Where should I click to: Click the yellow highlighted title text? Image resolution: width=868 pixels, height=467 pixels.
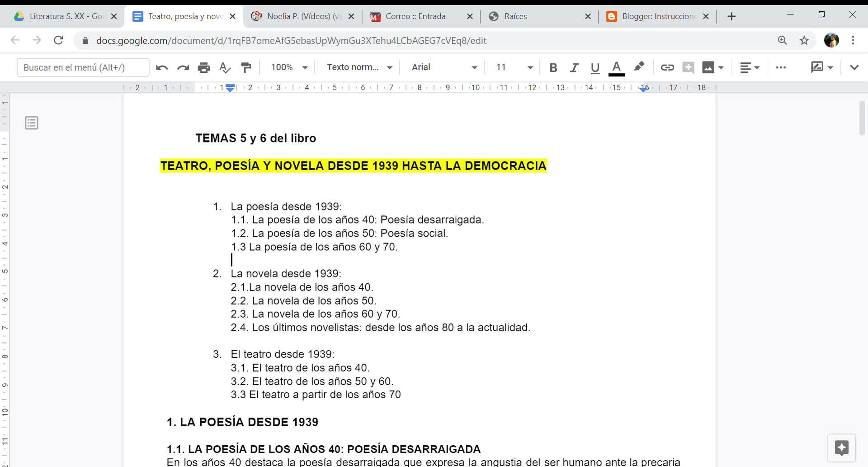point(353,166)
